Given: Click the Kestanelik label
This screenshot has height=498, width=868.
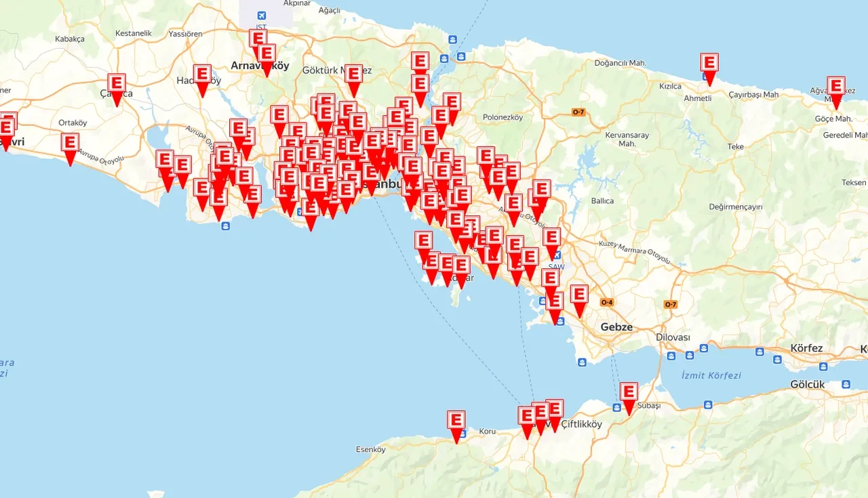Looking at the screenshot, I should pyautogui.click(x=134, y=33).
